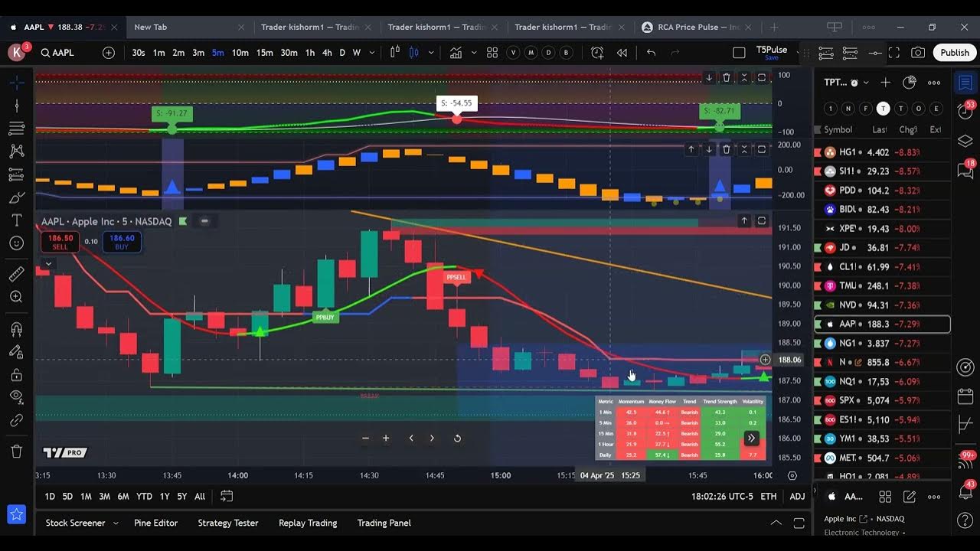The height and width of the screenshot is (551, 980).
Task: Toggle ADJ price adjustment
Action: pyautogui.click(x=797, y=497)
